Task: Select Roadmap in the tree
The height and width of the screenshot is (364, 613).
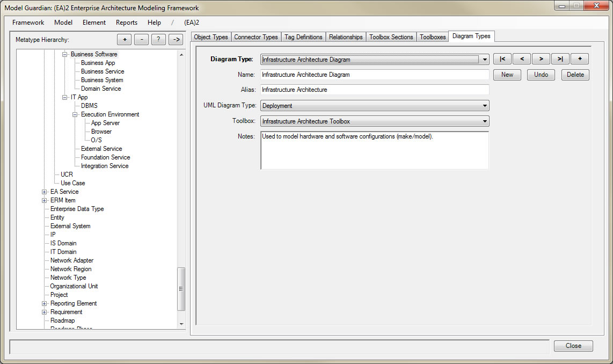Action: [x=63, y=321]
